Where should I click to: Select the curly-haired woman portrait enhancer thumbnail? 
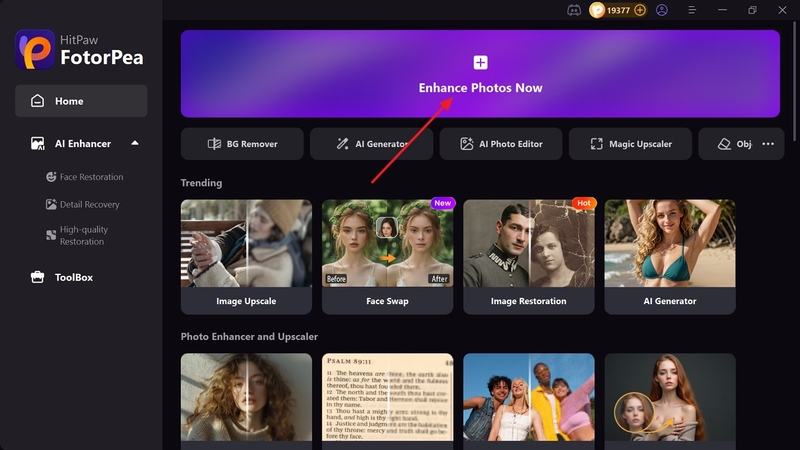click(246, 397)
